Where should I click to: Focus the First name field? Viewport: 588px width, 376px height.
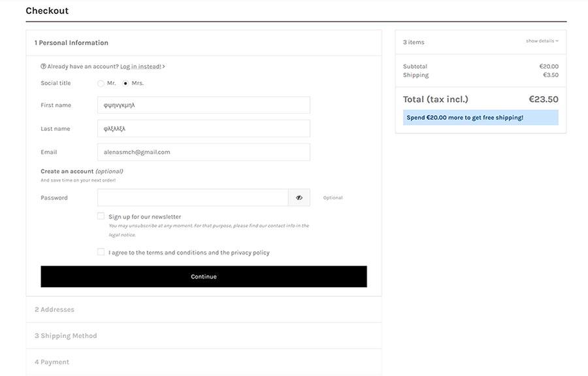pyautogui.click(x=204, y=105)
